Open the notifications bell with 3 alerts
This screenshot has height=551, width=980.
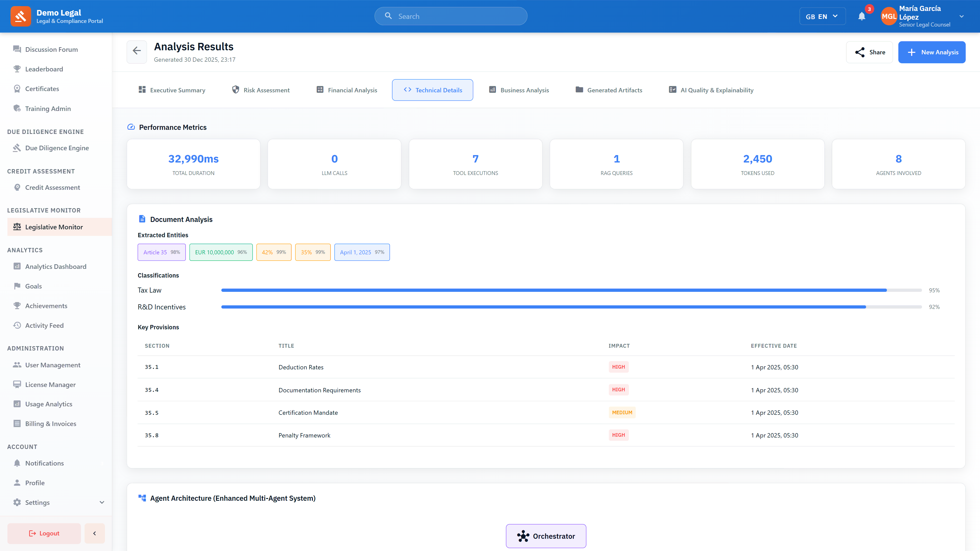861,16
